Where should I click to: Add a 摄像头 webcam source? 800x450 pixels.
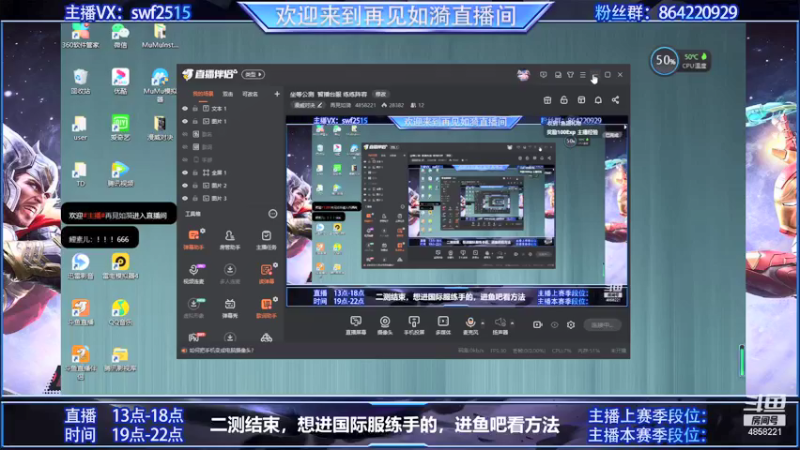point(385,325)
